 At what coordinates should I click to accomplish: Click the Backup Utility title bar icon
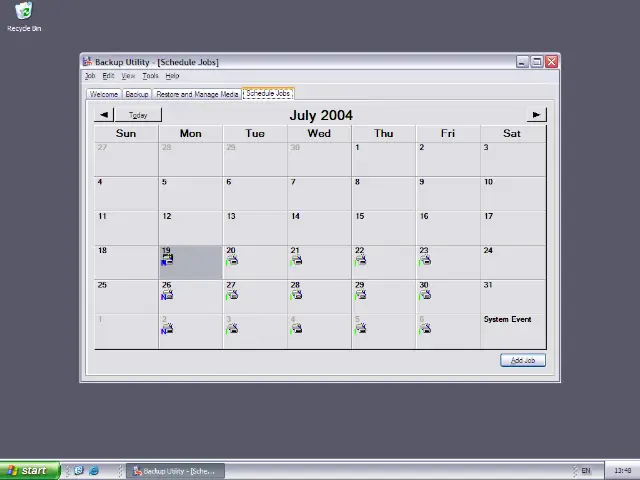pyautogui.click(x=87, y=62)
